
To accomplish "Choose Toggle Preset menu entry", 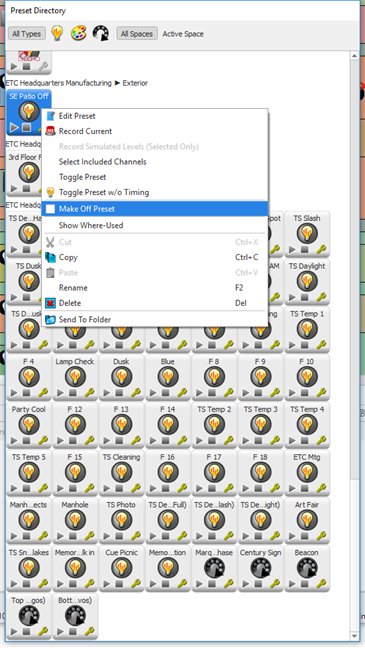I will pyautogui.click(x=154, y=177).
